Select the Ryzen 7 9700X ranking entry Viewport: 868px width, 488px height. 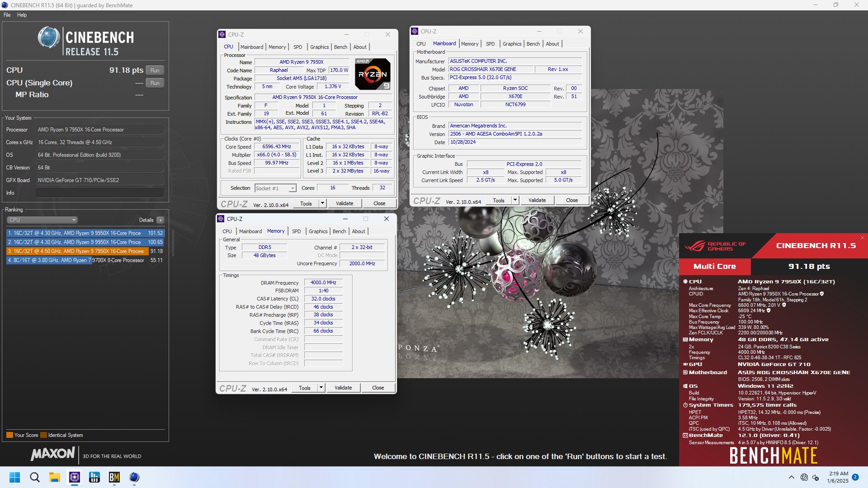(85, 260)
